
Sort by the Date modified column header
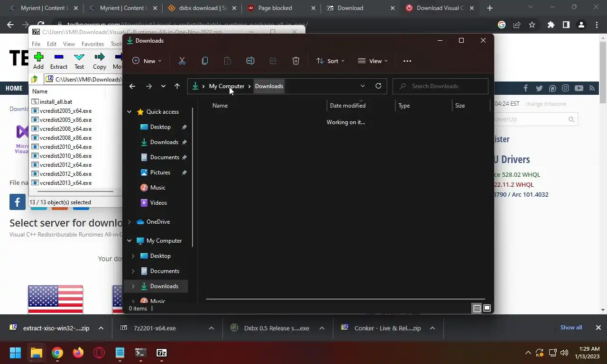348,106
